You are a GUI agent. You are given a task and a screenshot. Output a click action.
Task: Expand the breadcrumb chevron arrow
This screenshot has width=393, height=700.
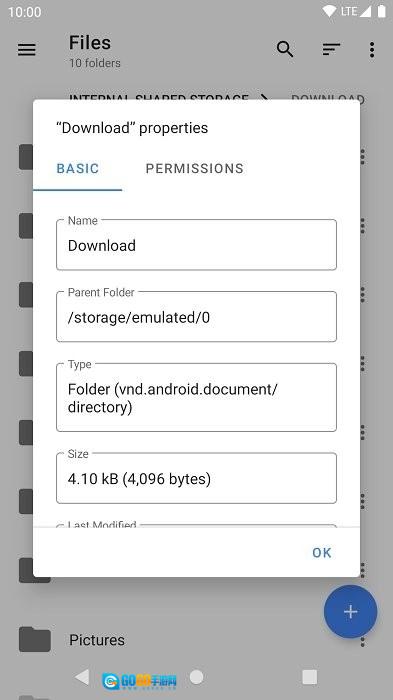(x=264, y=97)
